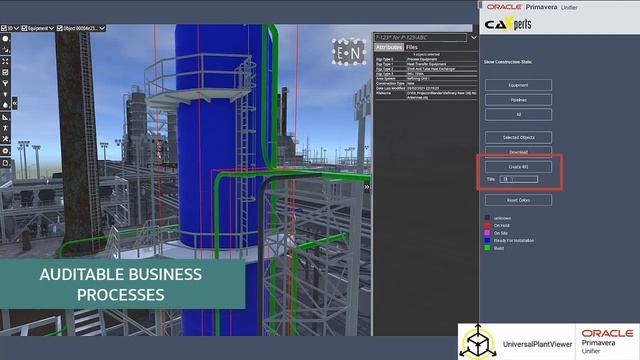Toggle the Equipment checkbox
The width and height of the screenshot is (640, 360).
[24, 28]
